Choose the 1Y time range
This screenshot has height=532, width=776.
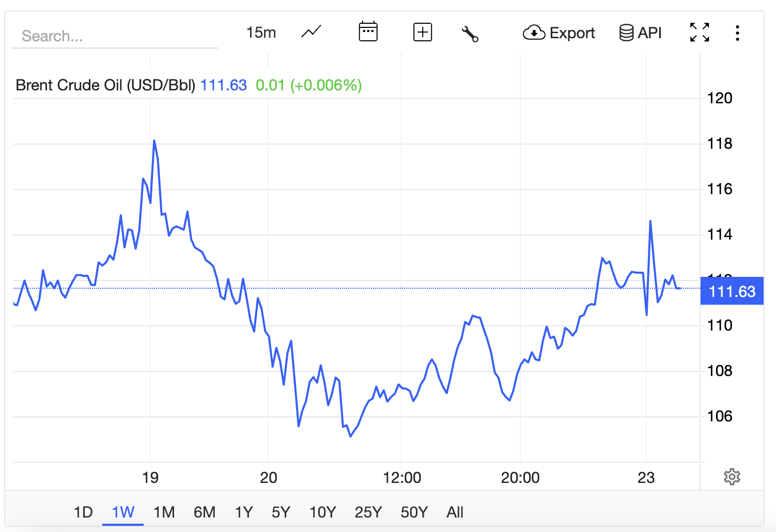244,512
